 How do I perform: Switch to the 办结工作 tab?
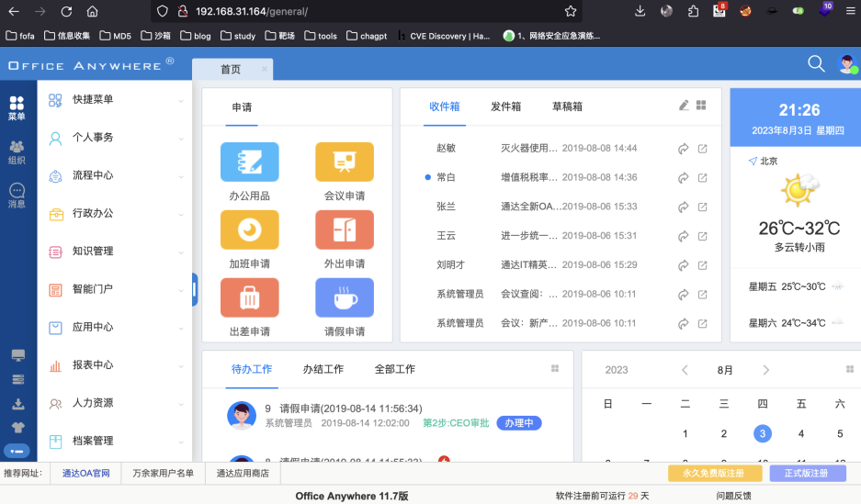(x=323, y=369)
